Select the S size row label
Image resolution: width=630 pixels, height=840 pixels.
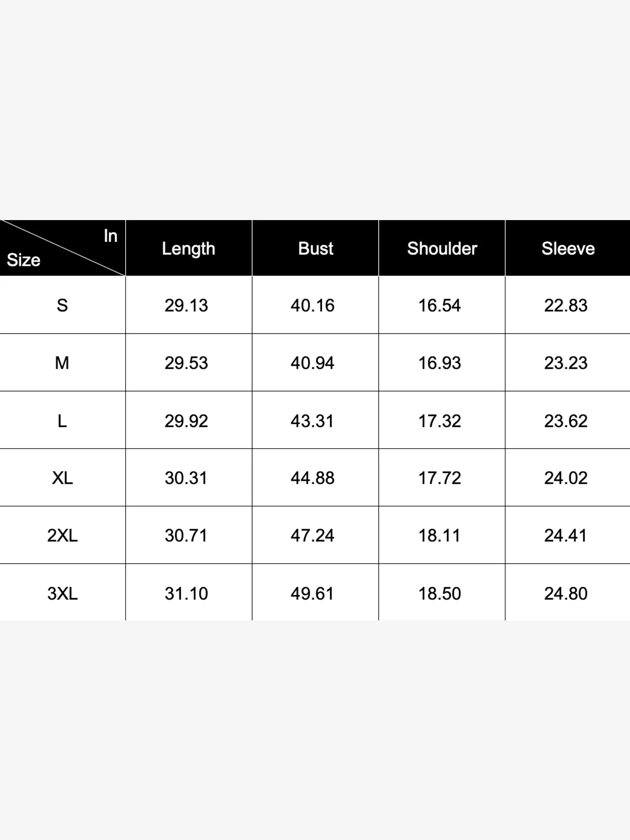pos(62,305)
